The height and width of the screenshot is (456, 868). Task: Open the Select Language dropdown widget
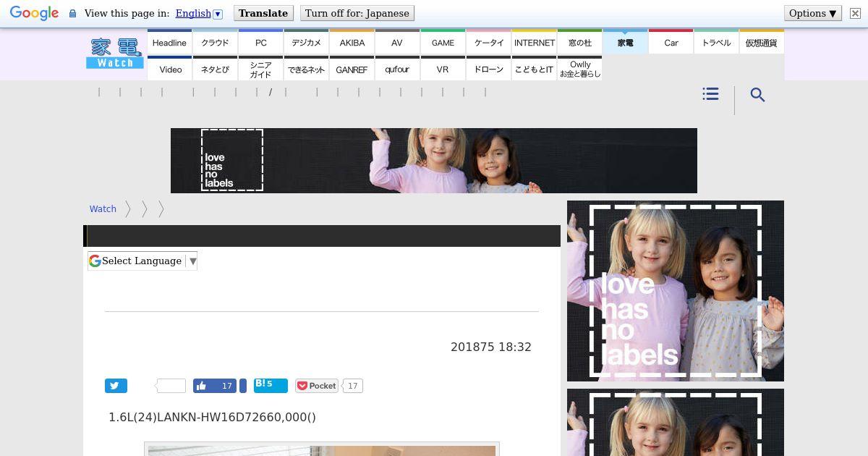click(142, 261)
